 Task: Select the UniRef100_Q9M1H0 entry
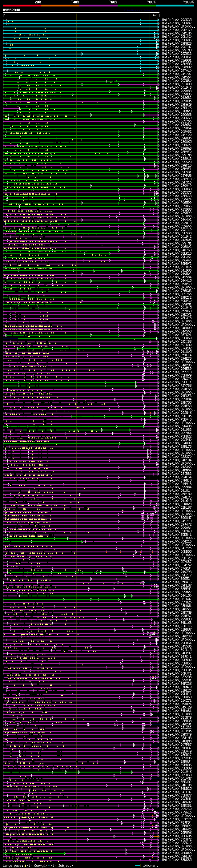point(177,33)
